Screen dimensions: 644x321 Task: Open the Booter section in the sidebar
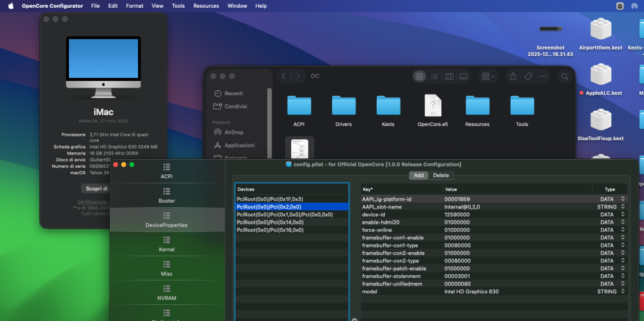(166, 196)
